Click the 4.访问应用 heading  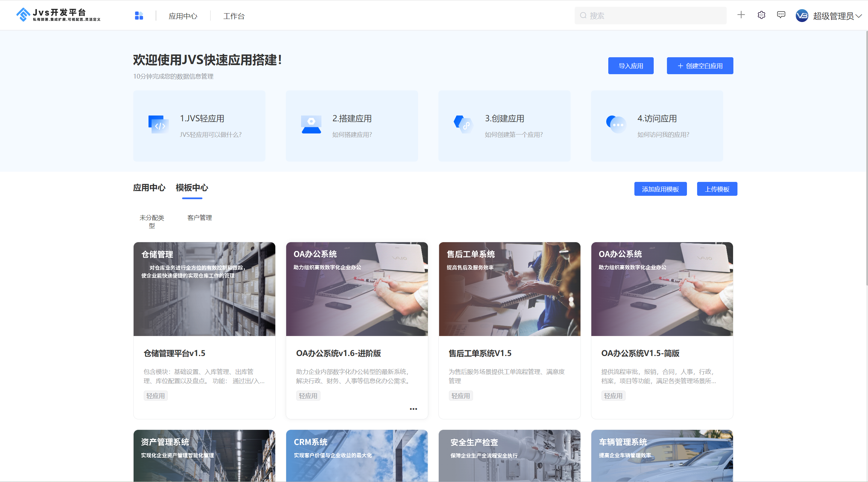(x=657, y=119)
